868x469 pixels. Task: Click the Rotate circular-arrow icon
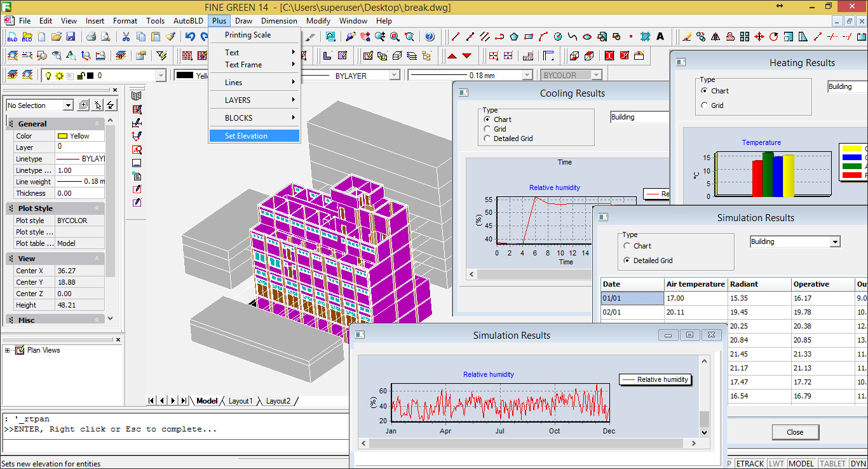[x=774, y=36]
